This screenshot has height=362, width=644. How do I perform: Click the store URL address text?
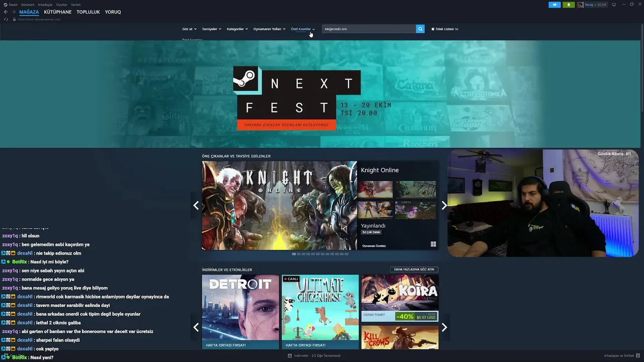click(39, 20)
